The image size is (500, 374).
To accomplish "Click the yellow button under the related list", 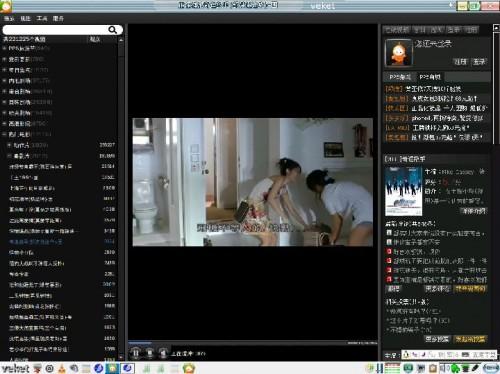I will click(471, 289).
